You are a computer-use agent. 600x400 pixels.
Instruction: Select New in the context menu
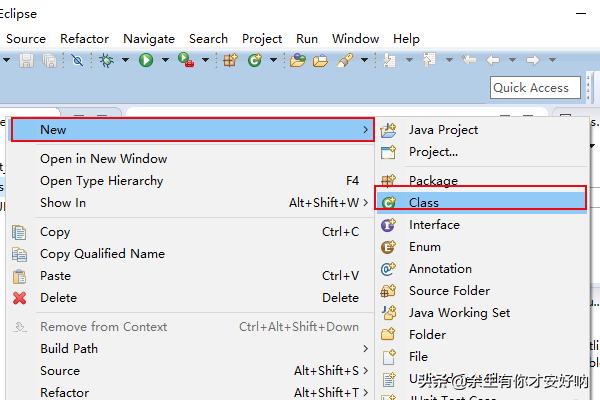coord(192,130)
